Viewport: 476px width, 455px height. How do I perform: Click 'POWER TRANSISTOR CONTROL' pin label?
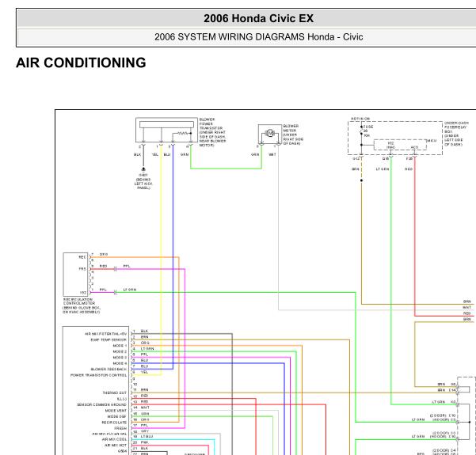[99, 375]
